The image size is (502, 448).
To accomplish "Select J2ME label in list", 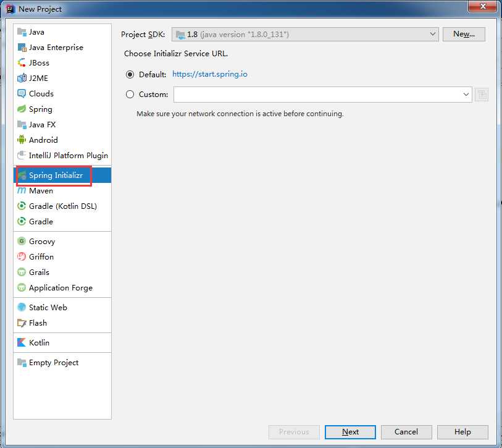I will click(x=38, y=78).
